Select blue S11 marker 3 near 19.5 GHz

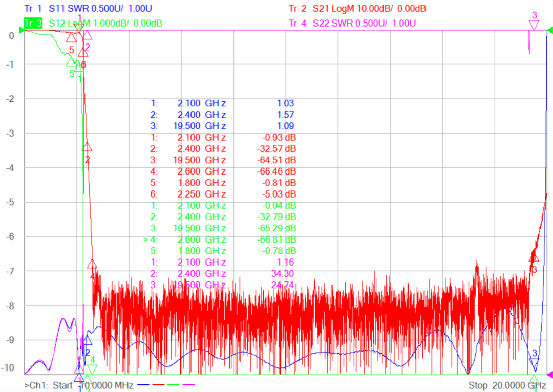[534, 363]
